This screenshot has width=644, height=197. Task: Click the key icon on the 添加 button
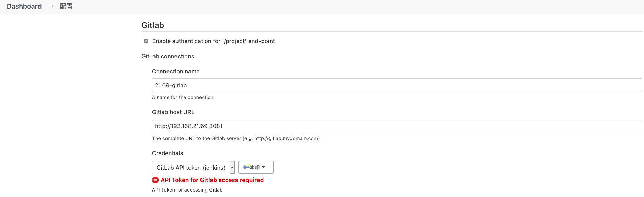pyautogui.click(x=246, y=167)
